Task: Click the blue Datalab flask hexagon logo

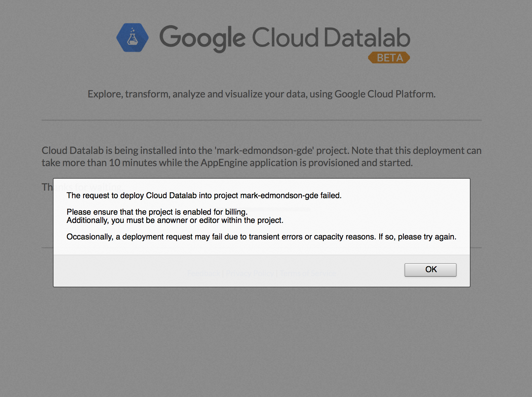Action: coord(133,38)
